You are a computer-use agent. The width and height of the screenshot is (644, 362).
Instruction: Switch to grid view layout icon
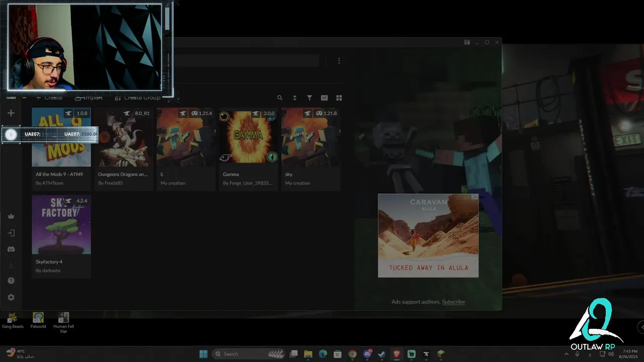pos(339,98)
